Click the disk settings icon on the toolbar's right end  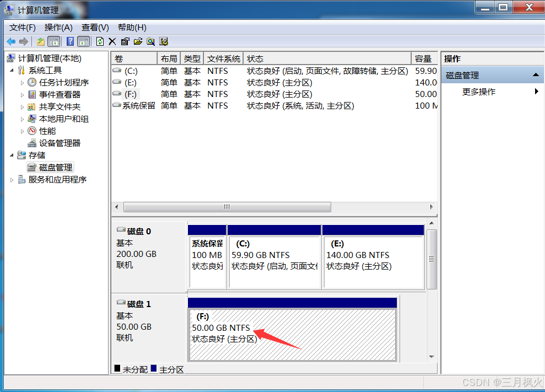[x=164, y=42]
